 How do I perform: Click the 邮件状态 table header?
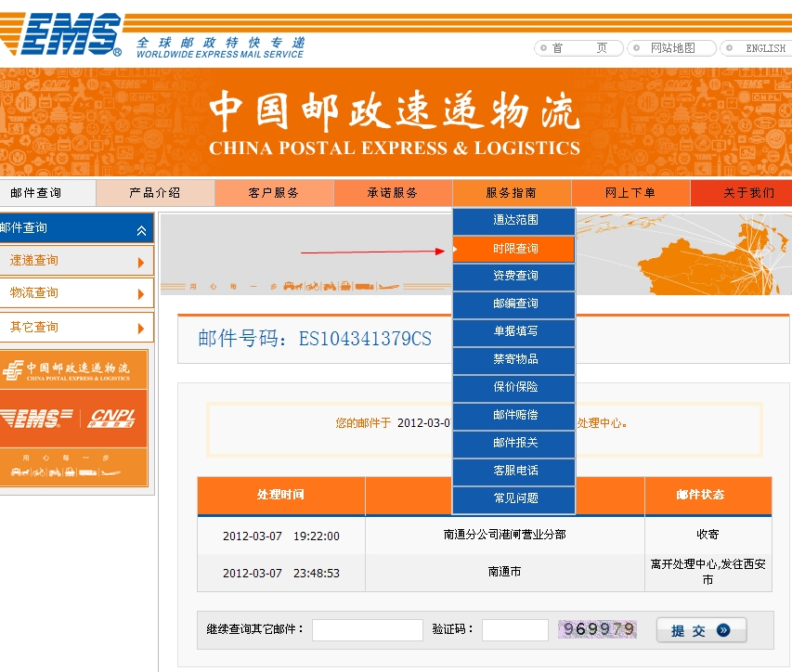pyautogui.click(x=708, y=496)
